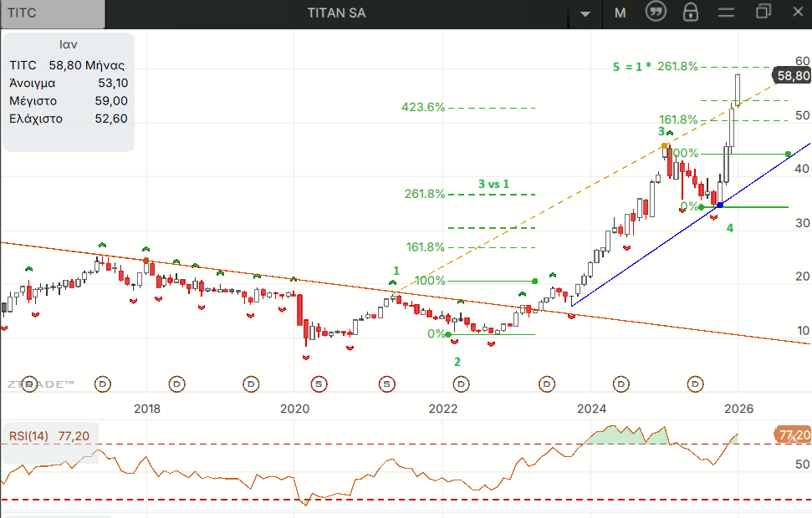Open the chart comments quote icon
812x518 pixels.
656,12
